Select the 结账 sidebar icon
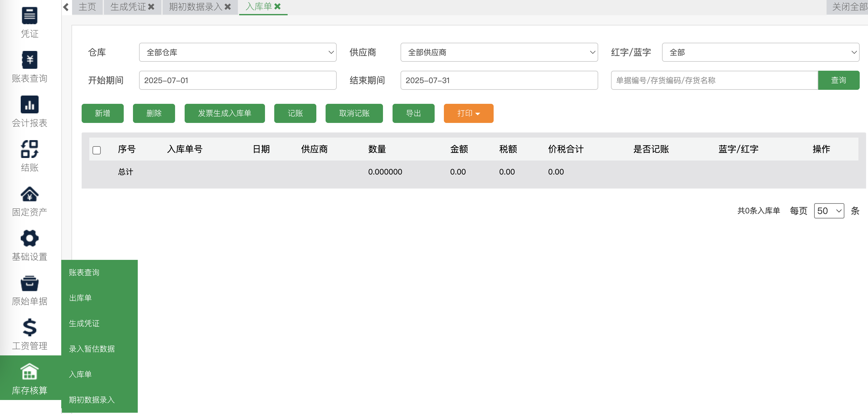 [x=29, y=149]
